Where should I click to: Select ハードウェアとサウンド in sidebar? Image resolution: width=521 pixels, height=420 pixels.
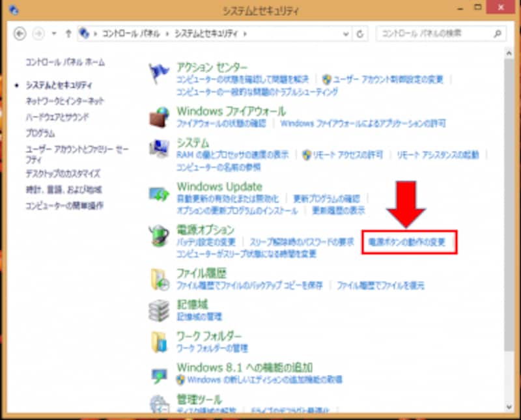pos(57,117)
